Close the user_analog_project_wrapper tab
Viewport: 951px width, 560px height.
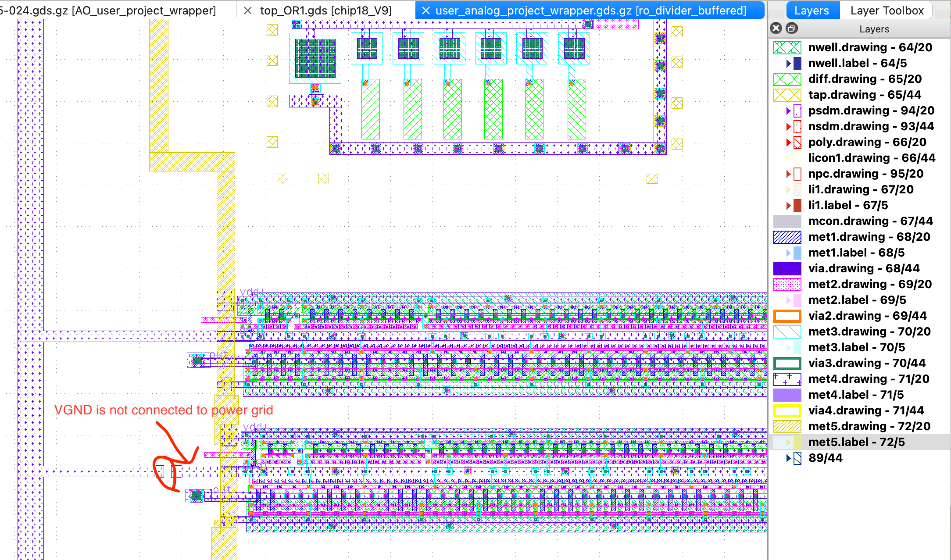pyautogui.click(x=425, y=11)
